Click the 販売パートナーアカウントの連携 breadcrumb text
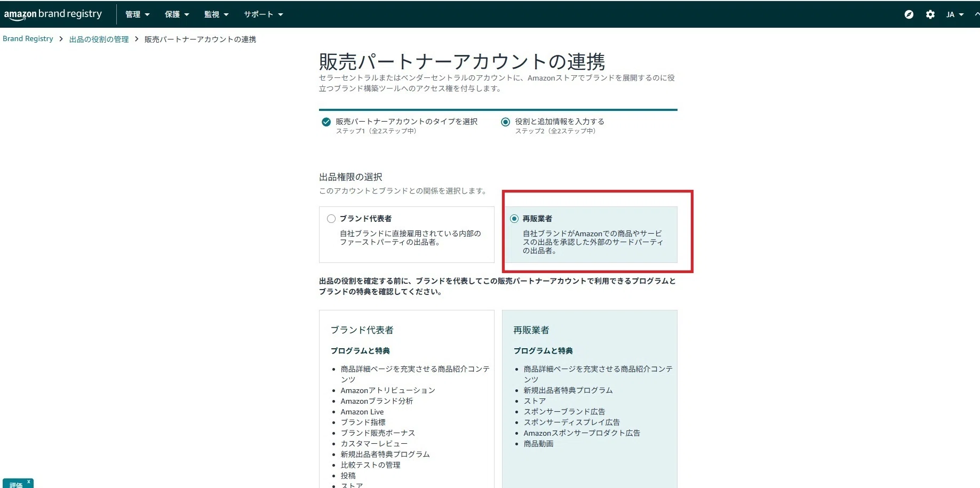The height and width of the screenshot is (488, 980). pos(200,39)
